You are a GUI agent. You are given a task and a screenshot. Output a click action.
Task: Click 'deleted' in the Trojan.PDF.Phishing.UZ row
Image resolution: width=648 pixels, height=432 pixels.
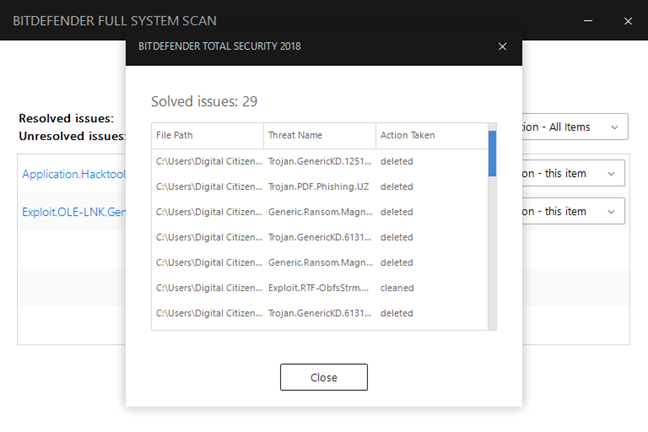tap(397, 186)
